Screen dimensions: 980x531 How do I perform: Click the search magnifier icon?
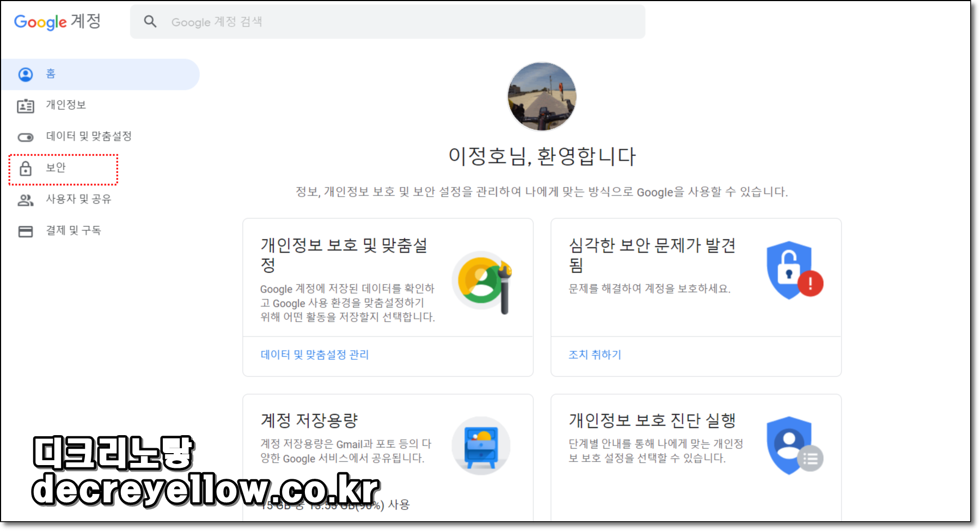click(x=150, y=22)
